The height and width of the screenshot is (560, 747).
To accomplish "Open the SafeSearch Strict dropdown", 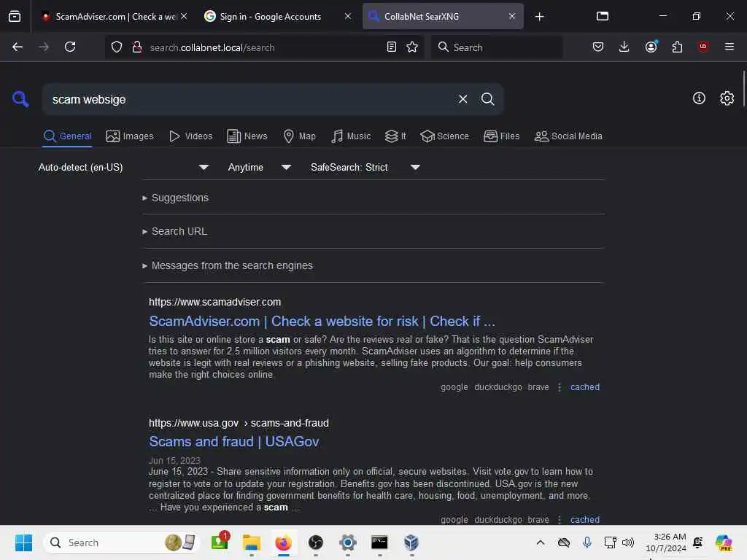I will pyautogui.click(x=365, y=167).
